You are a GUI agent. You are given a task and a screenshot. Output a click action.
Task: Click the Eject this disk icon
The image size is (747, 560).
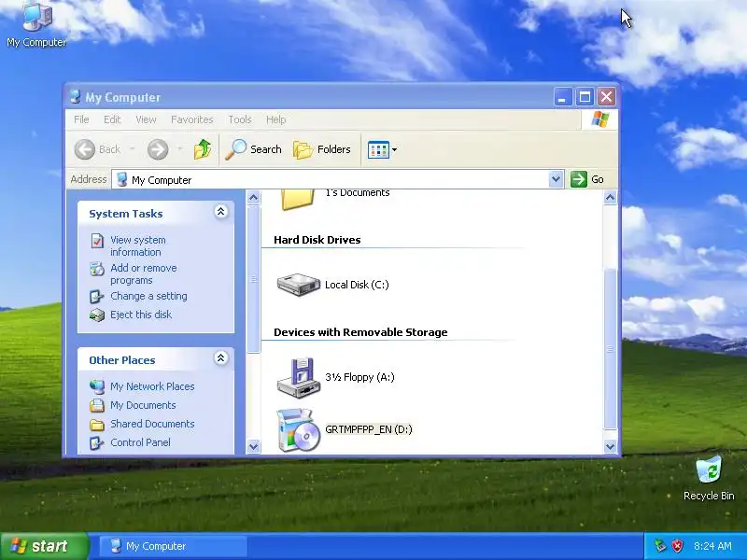[x=97, y=315]
